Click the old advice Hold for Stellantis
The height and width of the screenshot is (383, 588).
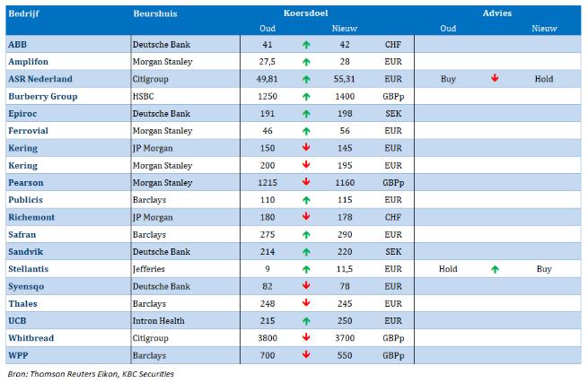point(448,269)
